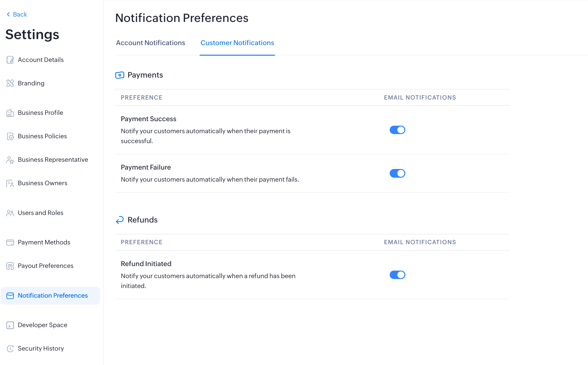588x365 pixels.
Task: Click the Branding icon in sidebar
Action: click(x=10, y=83)
